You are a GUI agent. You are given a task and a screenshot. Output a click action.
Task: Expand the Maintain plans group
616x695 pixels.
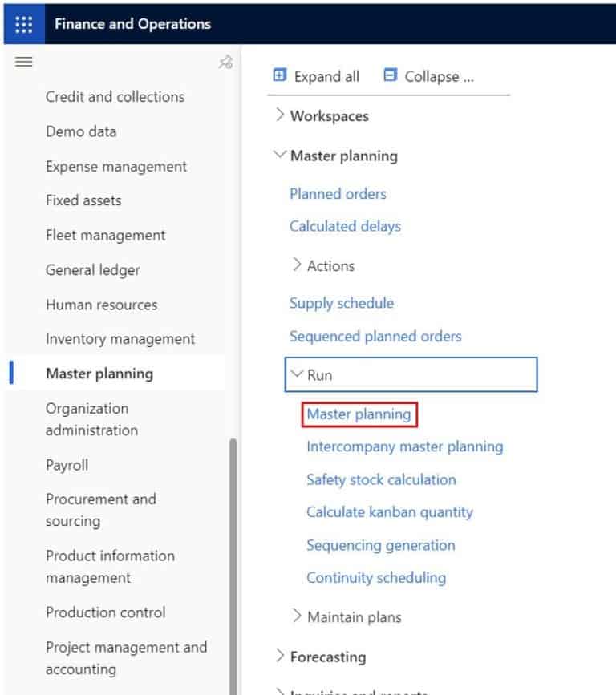[x=297, y=616]
